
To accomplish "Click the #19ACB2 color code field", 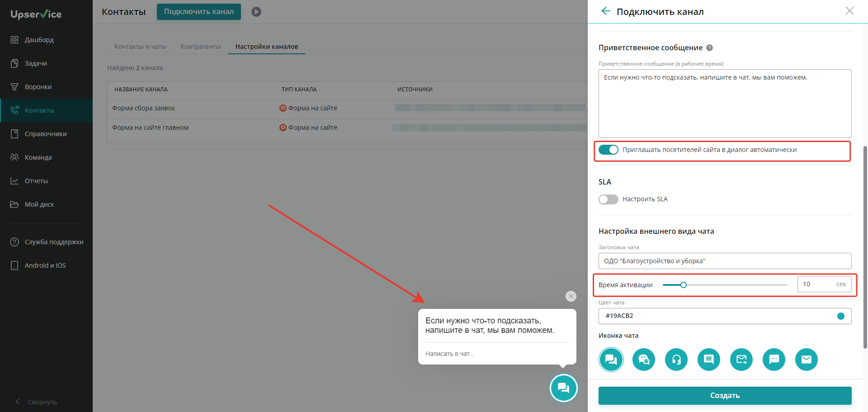I will [x=725, y=316].
